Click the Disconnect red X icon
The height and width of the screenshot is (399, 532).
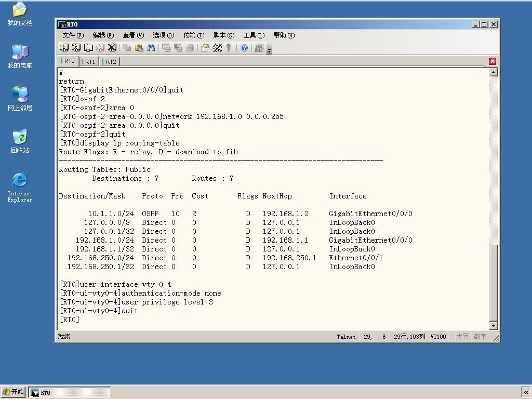(112, 48)
